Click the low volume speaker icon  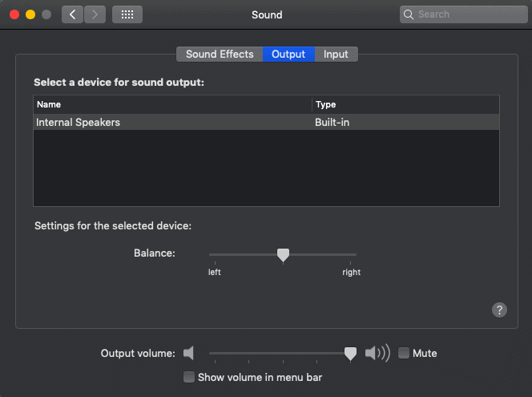tap(189, 353)
